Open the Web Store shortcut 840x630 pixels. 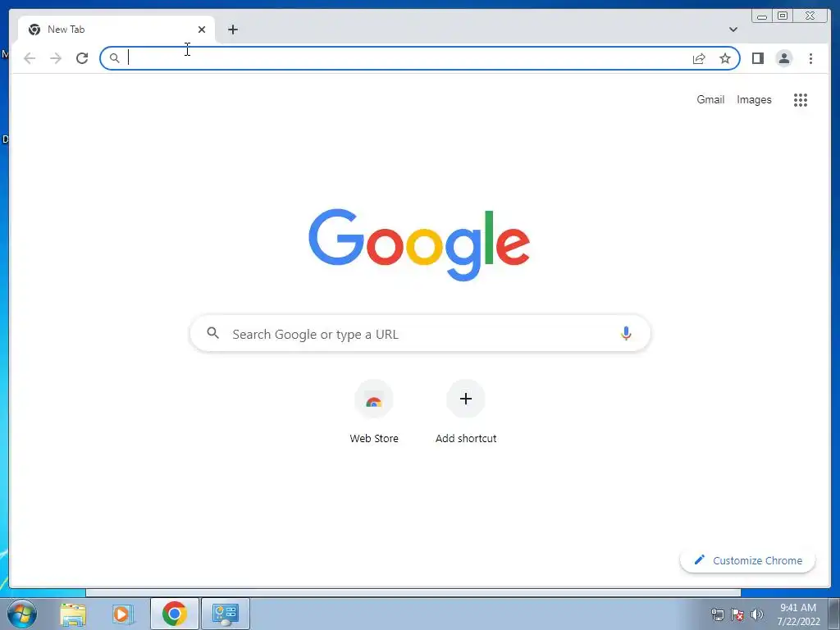pyautogui.click(x=374, y=412)
